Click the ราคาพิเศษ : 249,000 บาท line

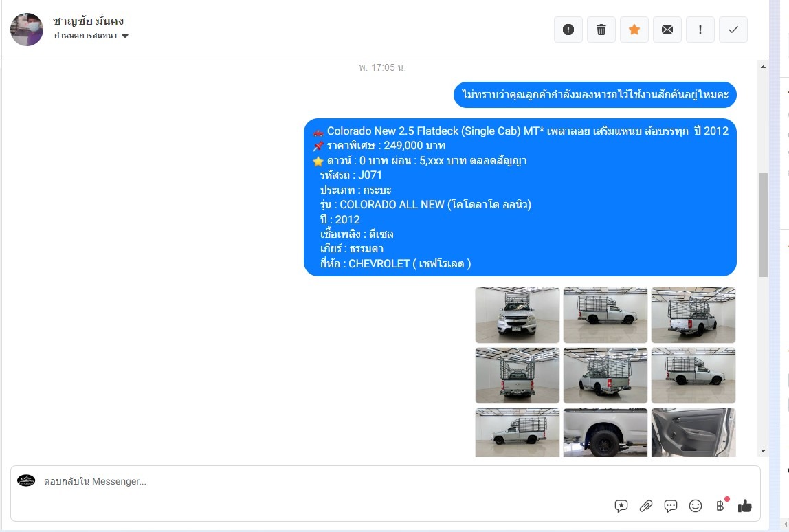(x=386, y=146)
